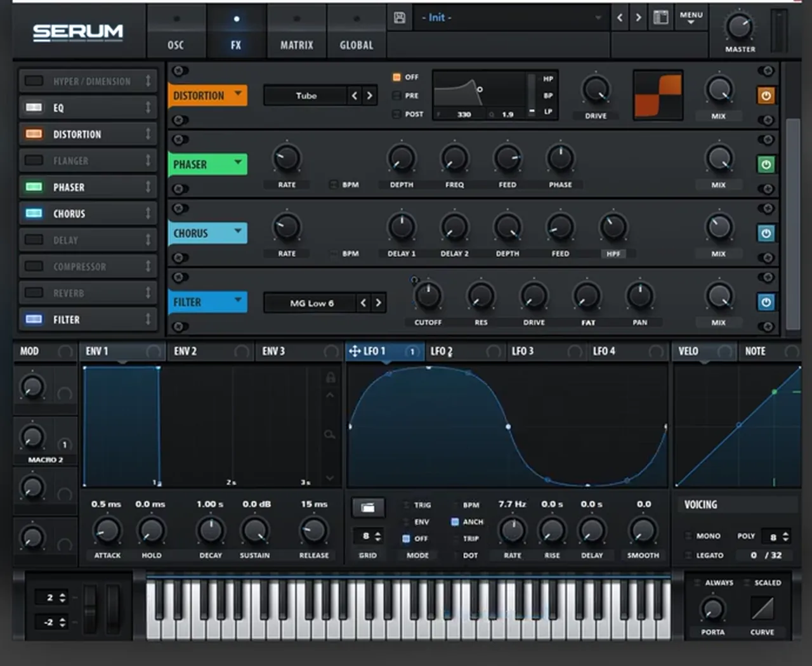Go to the previous preset arrow
Screen dimensions: 812x666
click(620, 18)
